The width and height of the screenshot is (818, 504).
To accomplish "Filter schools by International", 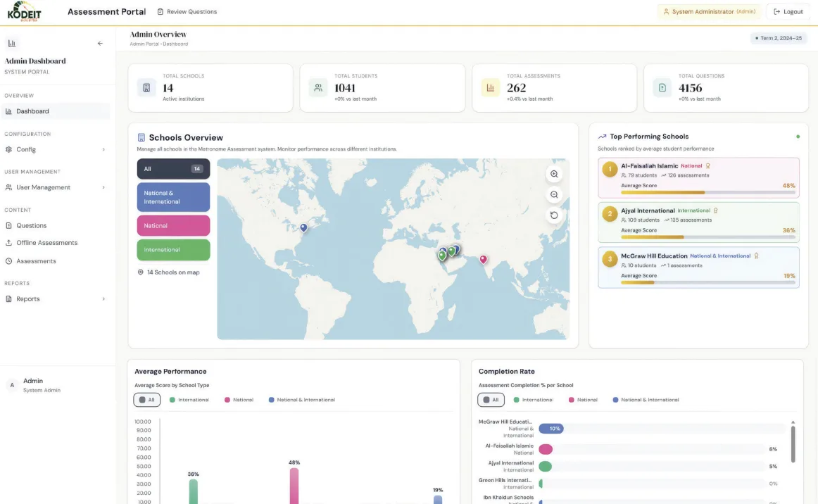I will pyautogui.click(x=173, y=250).
